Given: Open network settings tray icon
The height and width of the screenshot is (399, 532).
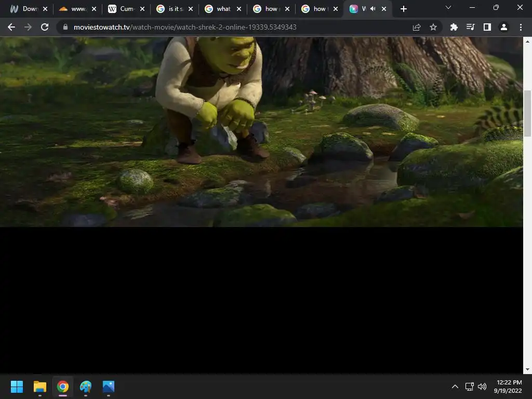Looking at the screenshot, I should (470, 387).
